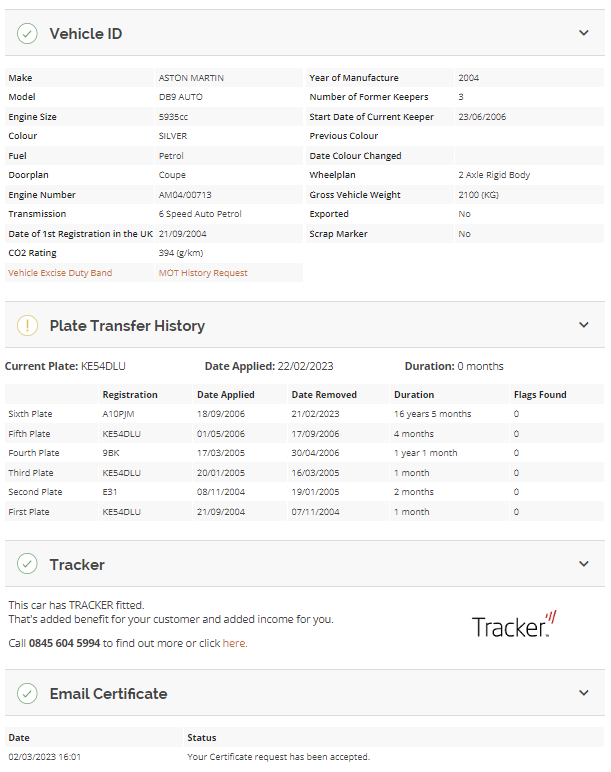Collapse the Tracker section chevron
The image size is (611, 772).
pos(584,564)
